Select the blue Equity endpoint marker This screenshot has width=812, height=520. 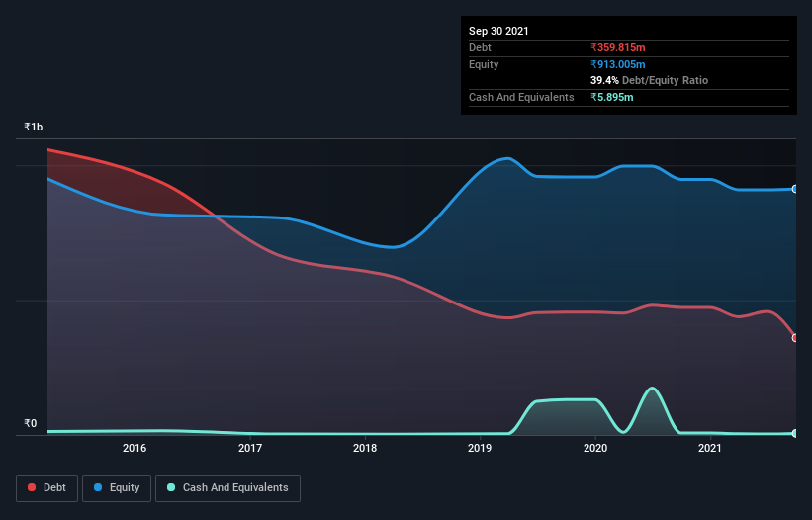(795, 189)
